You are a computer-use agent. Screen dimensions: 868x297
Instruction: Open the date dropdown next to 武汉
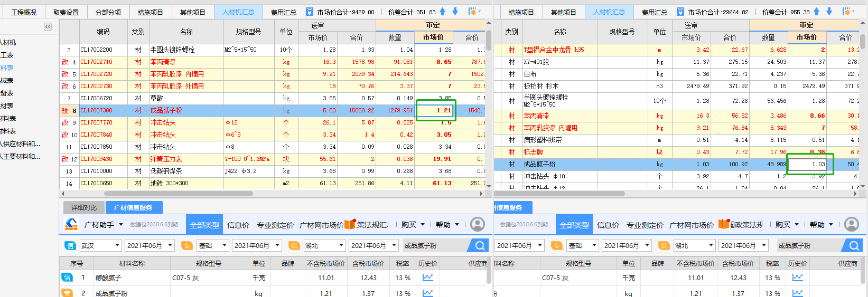coord(150,245)
